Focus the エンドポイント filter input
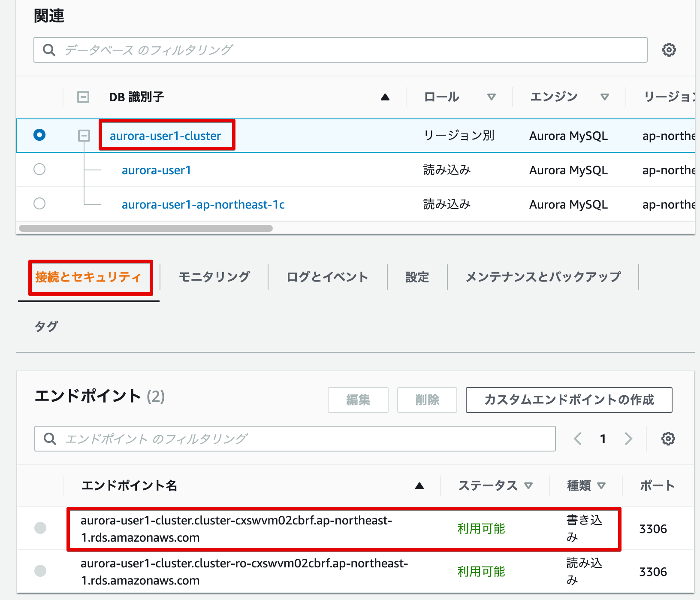Viewport: 700px width, 600px height. [295, 439]
